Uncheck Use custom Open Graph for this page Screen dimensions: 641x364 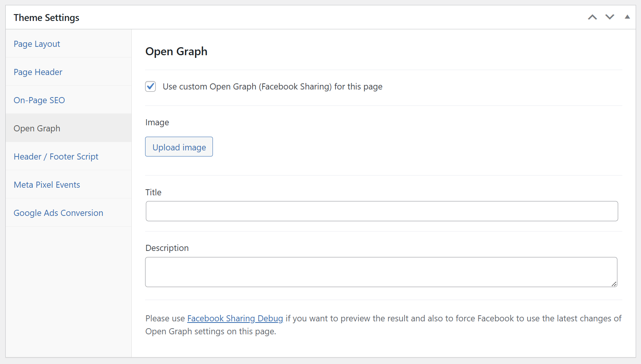(x=150, y=86)
